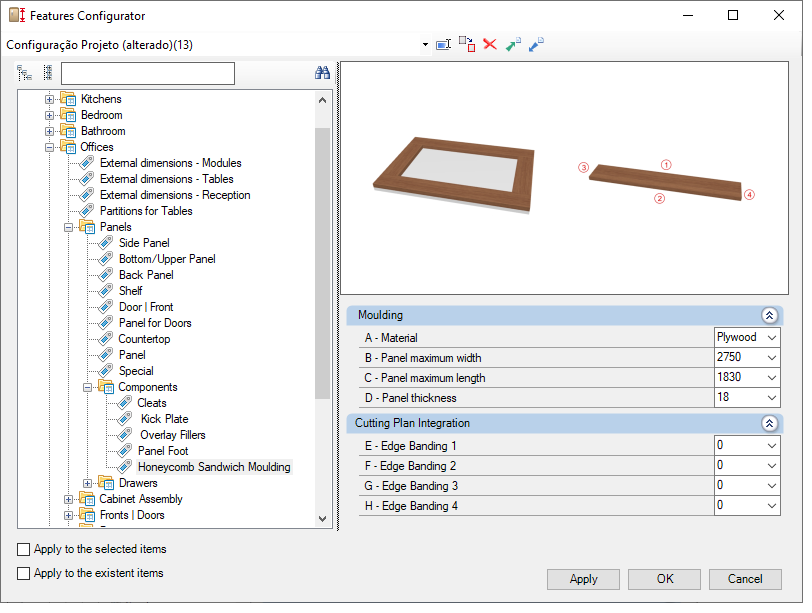Image resolution: width=812 pixels, height=613 pixels.
Task: Open Edge Banding 1 dropdown
Action: point(772,446)
